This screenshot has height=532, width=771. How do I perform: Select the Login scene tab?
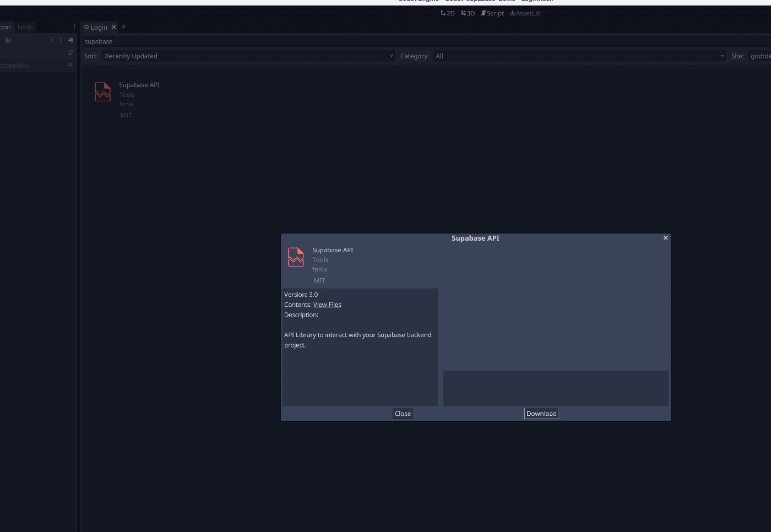(99, 27)
